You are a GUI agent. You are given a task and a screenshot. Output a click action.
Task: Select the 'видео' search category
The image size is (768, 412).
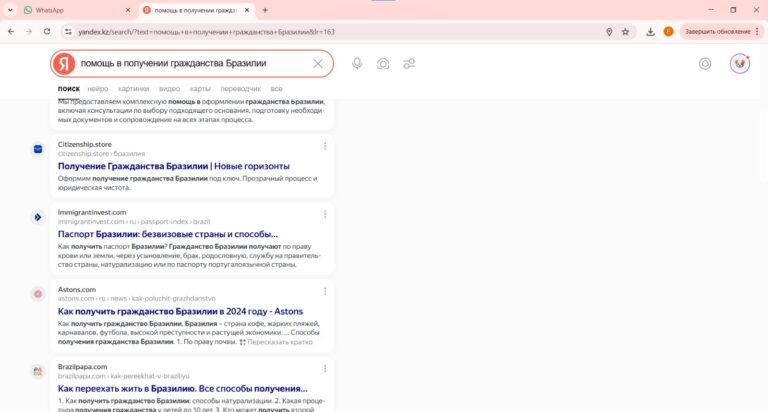coord(169,89)
